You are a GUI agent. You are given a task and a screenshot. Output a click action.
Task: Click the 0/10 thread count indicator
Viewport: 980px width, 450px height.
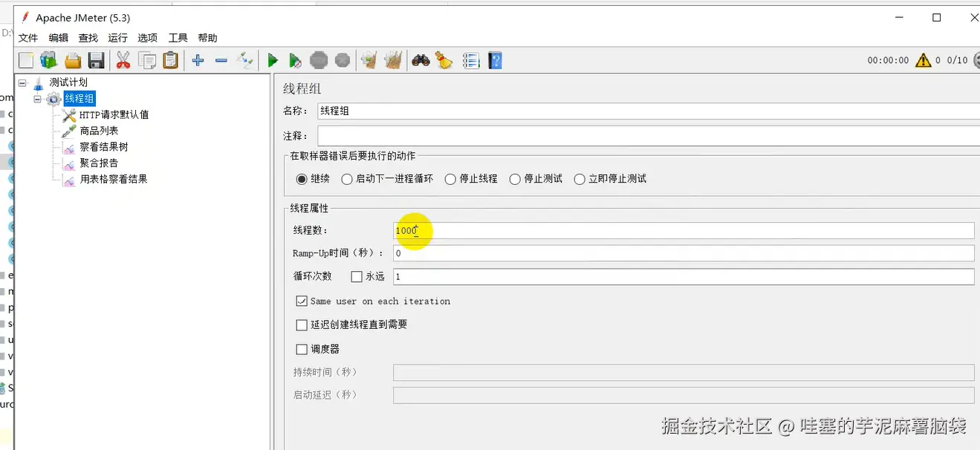(957, 61)
